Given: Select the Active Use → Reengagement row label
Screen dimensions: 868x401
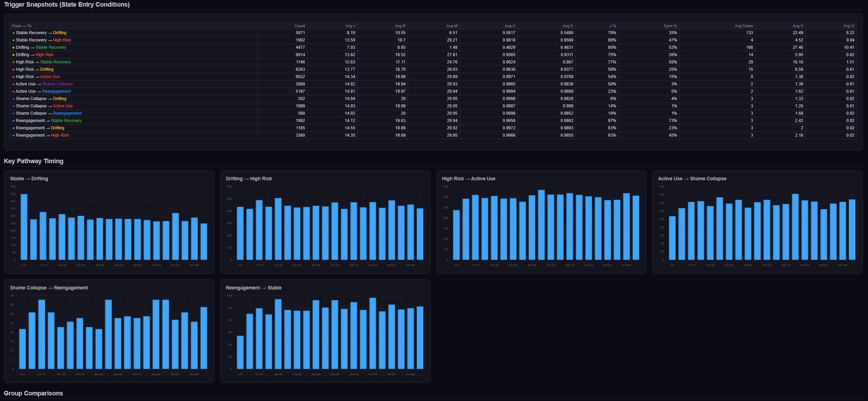Looking at the screenshot, I should pyautogui.click(x=42, y=91).
